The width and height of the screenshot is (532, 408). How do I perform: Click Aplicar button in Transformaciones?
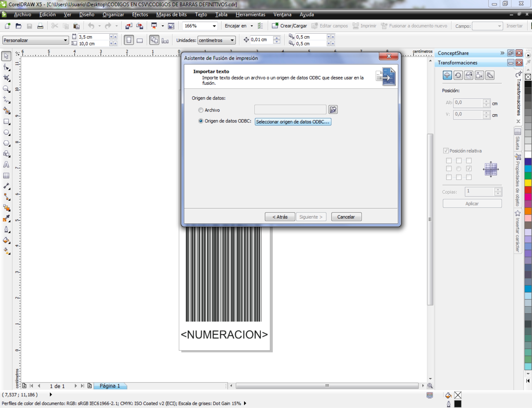pos(472,203)
